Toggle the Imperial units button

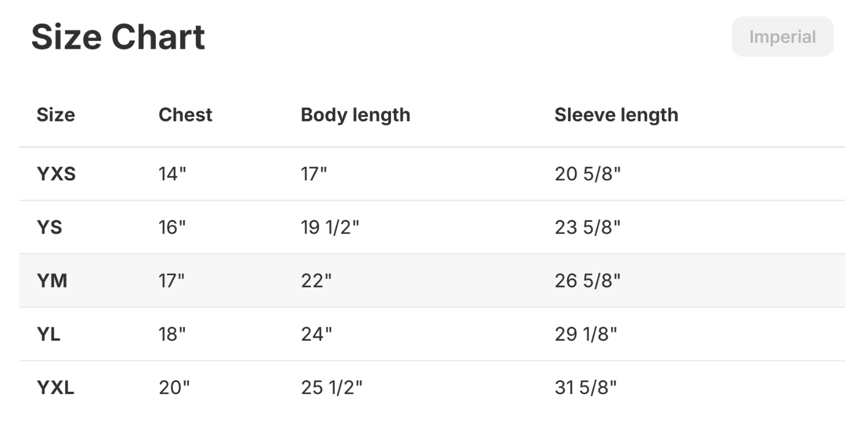point(782,37)
